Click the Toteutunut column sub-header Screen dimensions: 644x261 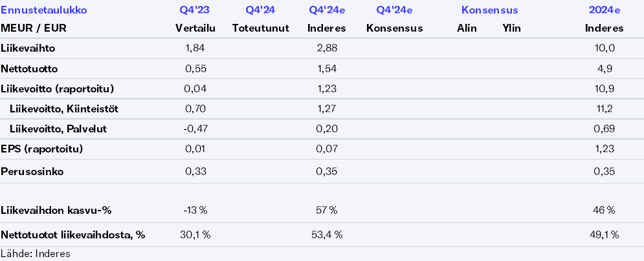(261, 28)
